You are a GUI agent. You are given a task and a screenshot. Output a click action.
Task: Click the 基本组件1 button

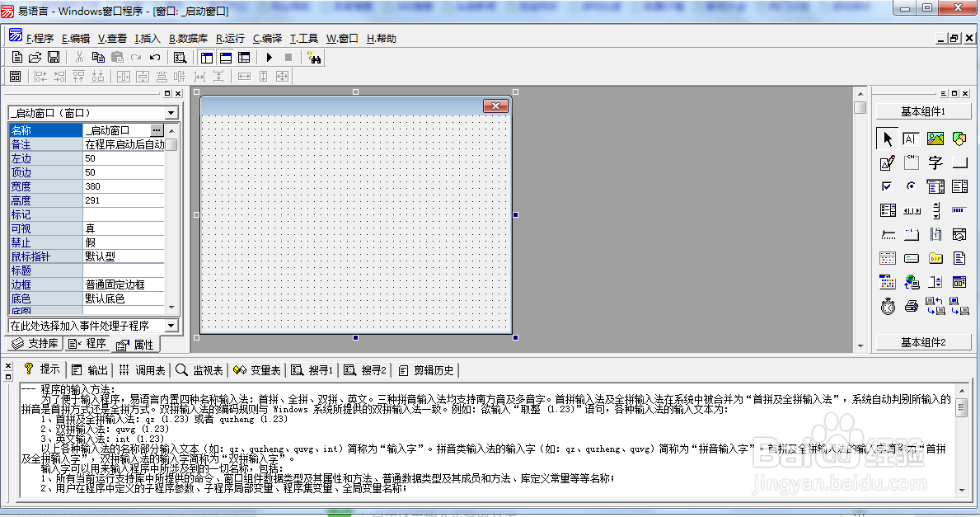(923, 111)
